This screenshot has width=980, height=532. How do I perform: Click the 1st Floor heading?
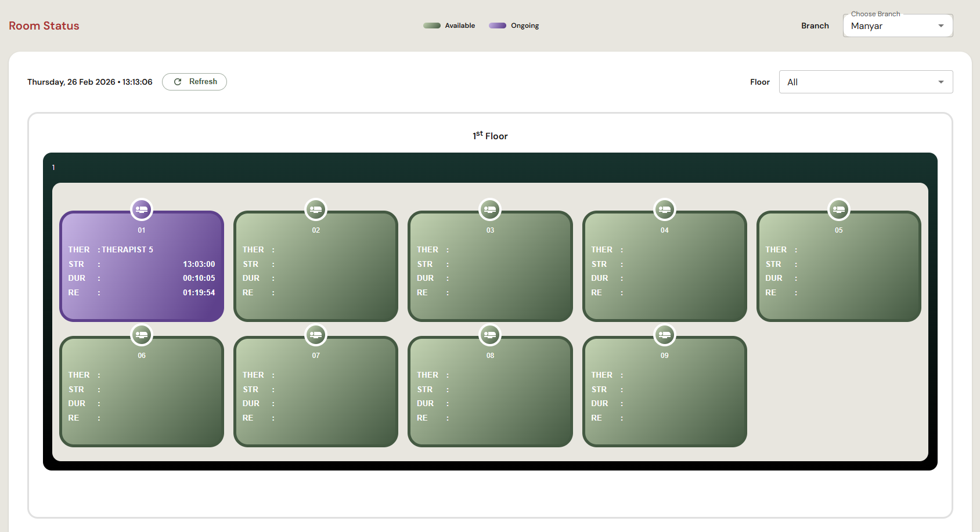(490, 135)
